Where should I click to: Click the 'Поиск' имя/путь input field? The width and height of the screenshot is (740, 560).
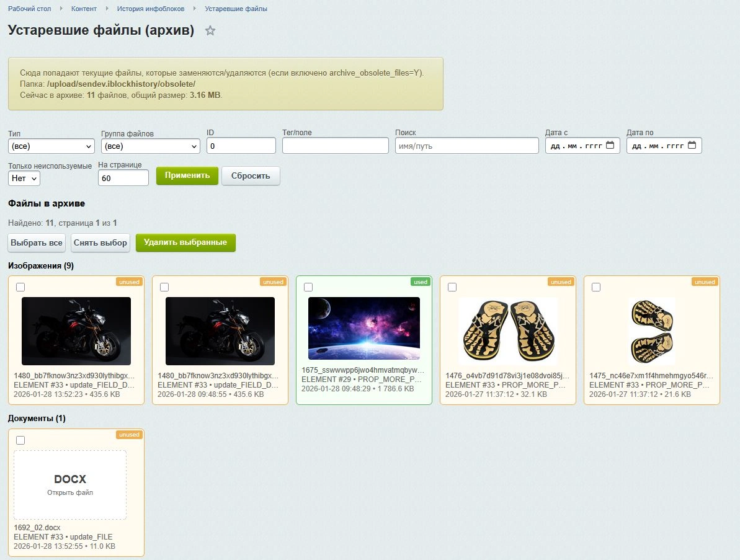466,146
